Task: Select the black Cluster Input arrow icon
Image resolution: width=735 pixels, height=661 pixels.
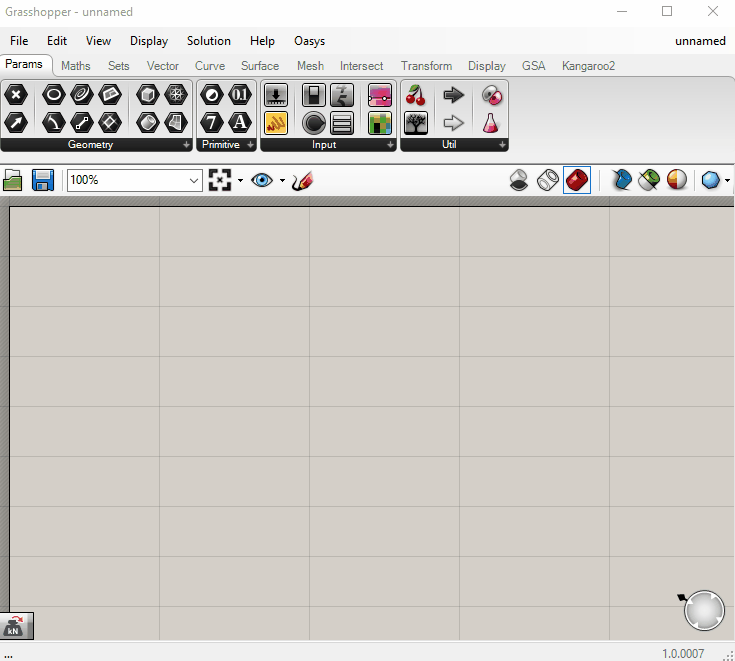Action: pyautogui.click(x=453, y=95)
